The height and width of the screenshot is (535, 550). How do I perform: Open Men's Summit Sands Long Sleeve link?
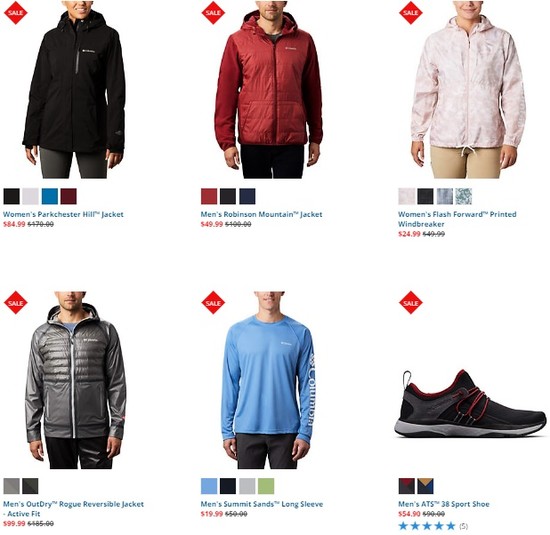262,504
